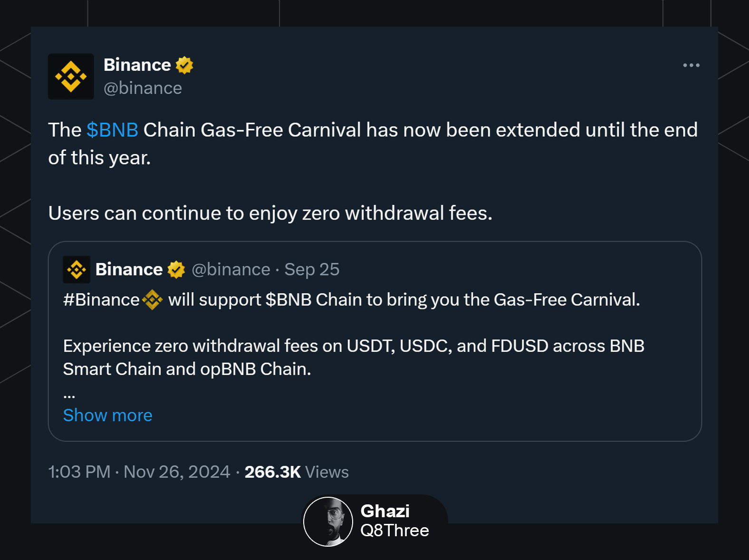Viewport: 749px width, 560px height.
Task: Click the Ghazi name label
Action: coord(385,511)
